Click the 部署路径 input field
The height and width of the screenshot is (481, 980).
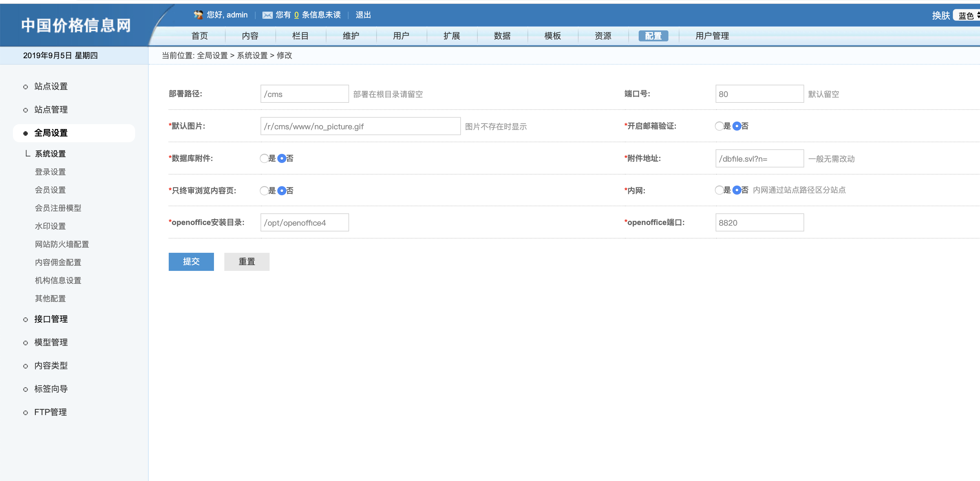304,94
